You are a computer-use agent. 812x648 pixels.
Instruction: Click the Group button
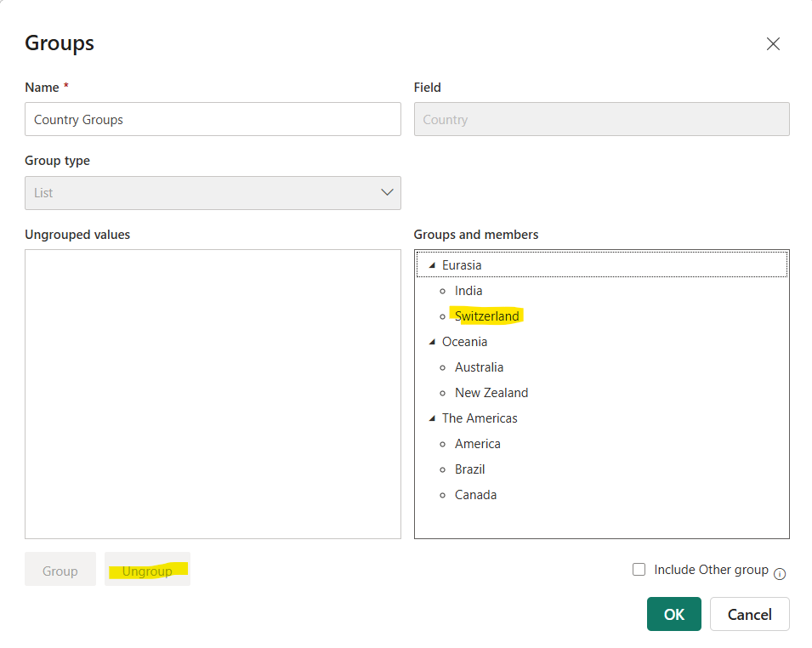(x=60, y=570)
